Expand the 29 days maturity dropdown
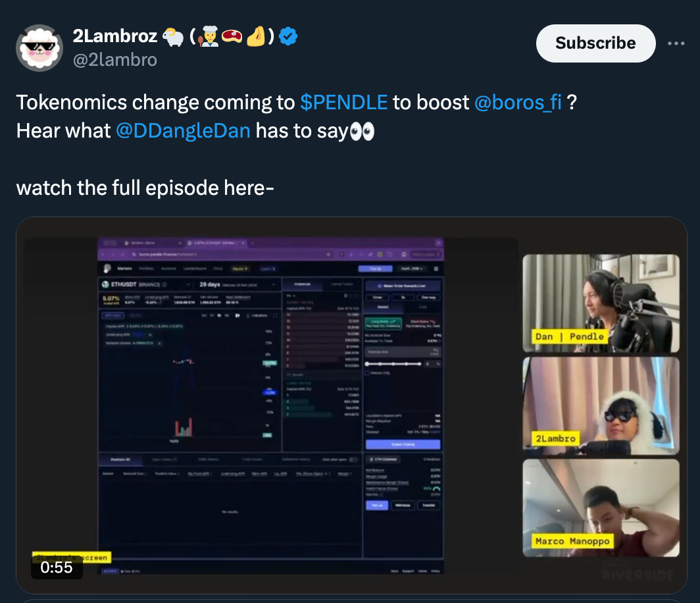Screen dimensions: 700x603 click(237, 284)
